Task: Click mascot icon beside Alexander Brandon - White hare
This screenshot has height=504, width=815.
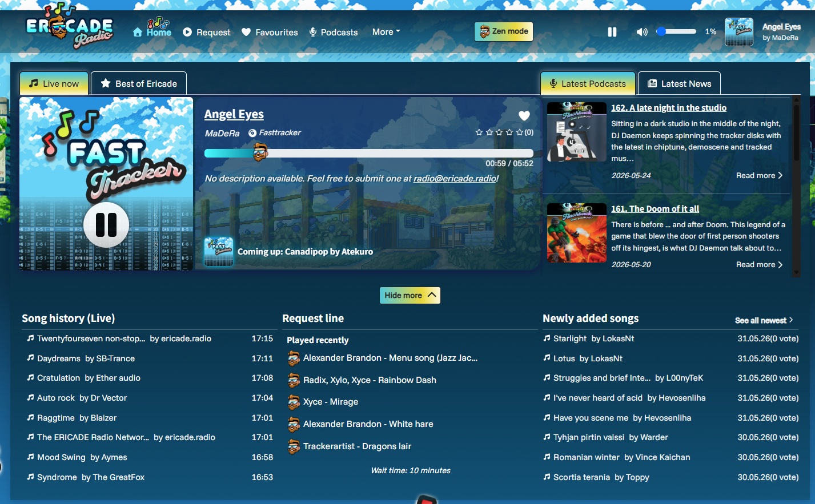Action: point(294,425)
